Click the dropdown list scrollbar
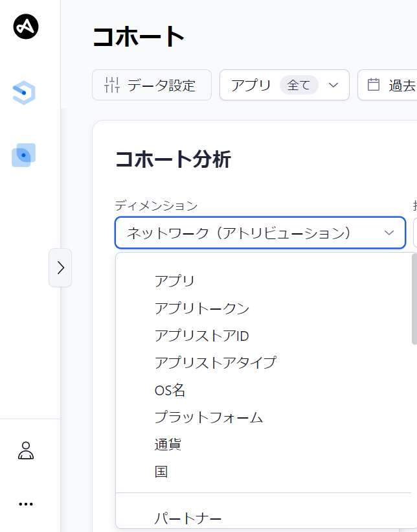Viewport: 417px width, 532px height. click(414, 298)
